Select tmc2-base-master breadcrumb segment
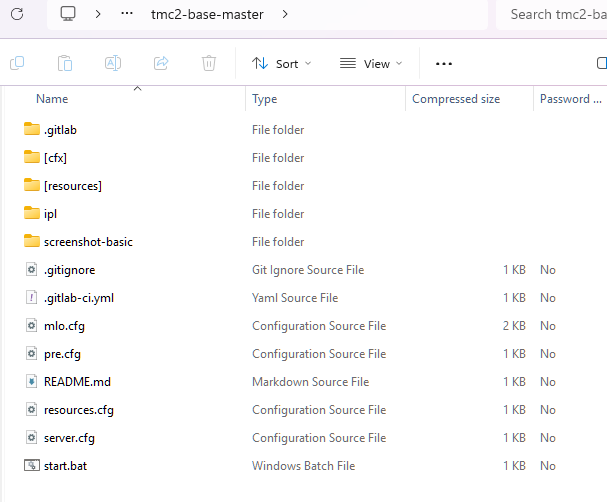The image size is (607, 502). click(x=207, y=14)
